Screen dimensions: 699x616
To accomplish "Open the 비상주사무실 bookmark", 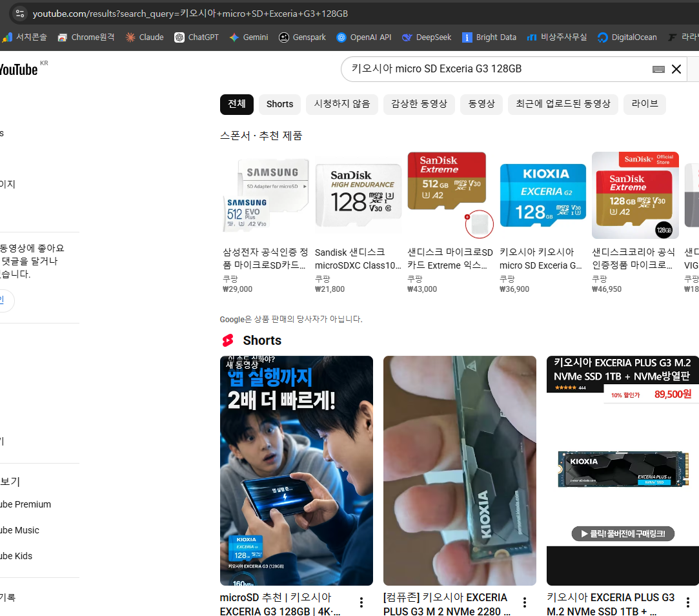I will 557,37.
